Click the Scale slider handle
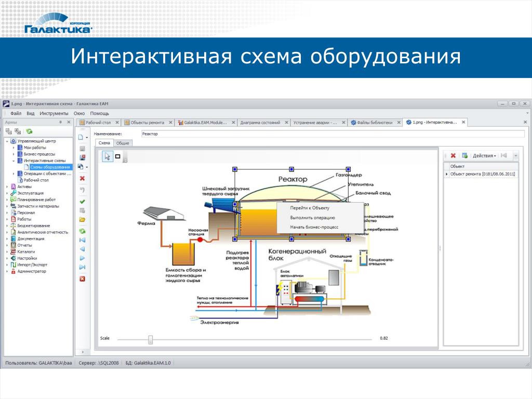 point(150,339)
